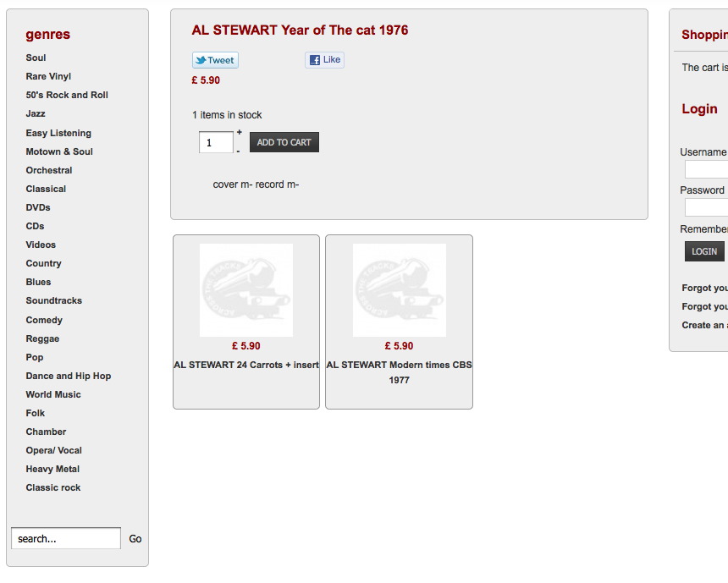Select the Rare Vinyl genre
728x583 pixels.
pos(48,77)
